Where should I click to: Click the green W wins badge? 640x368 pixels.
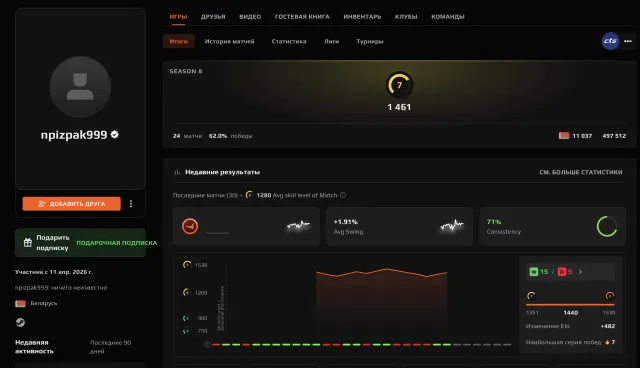pyautogui.click(x=533, y=272)
